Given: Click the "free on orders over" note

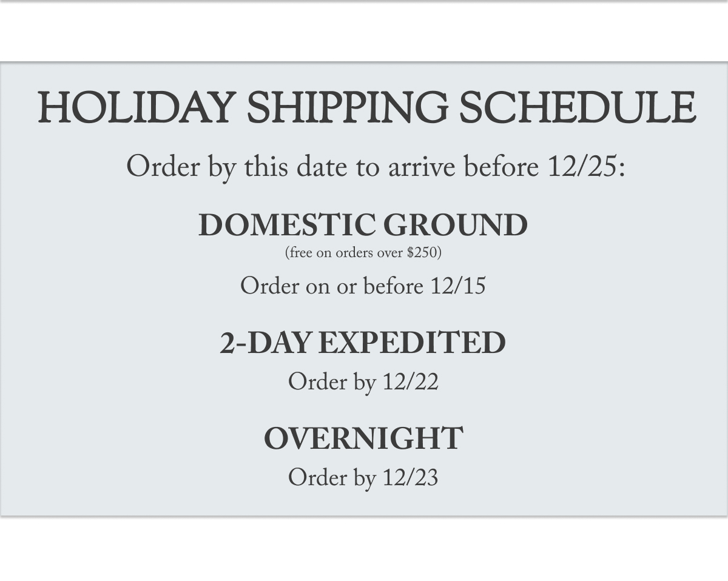Looking at the screenshot, I should (345, 253).
